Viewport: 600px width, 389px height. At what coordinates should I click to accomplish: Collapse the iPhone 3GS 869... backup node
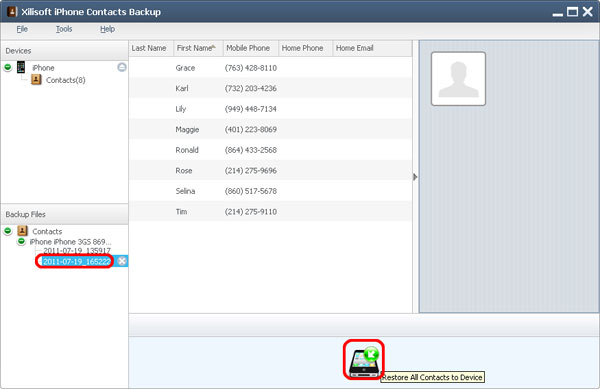point(21,241)
